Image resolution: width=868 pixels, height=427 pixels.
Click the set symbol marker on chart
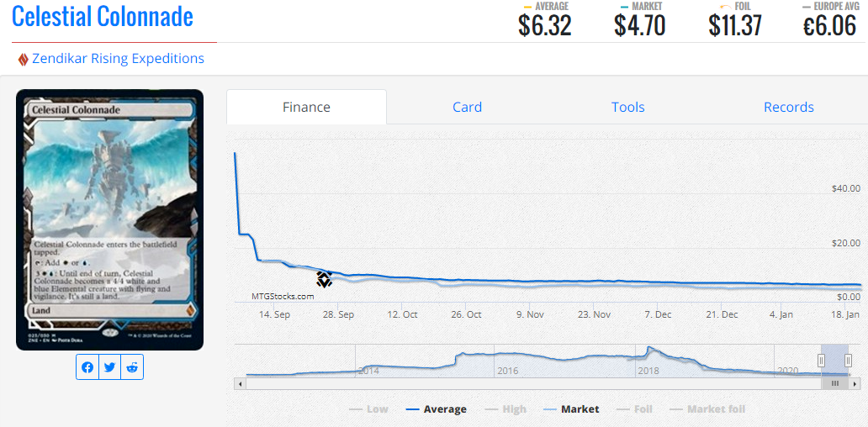324,279
